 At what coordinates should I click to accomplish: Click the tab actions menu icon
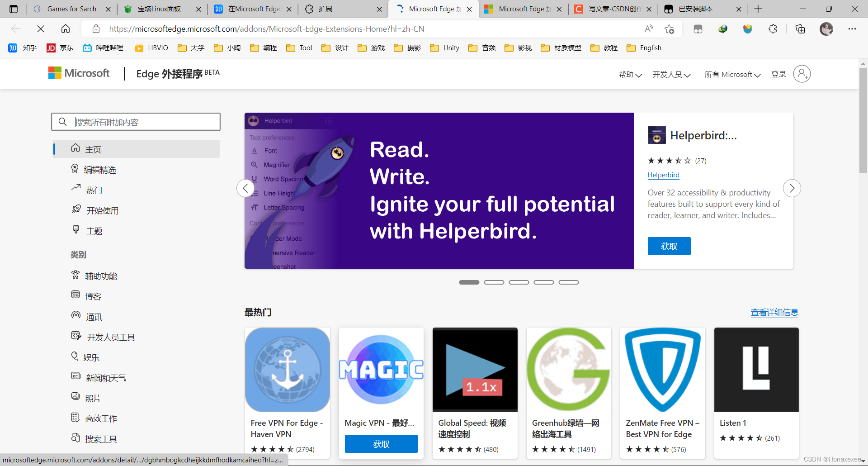click(x=14, y=9)
